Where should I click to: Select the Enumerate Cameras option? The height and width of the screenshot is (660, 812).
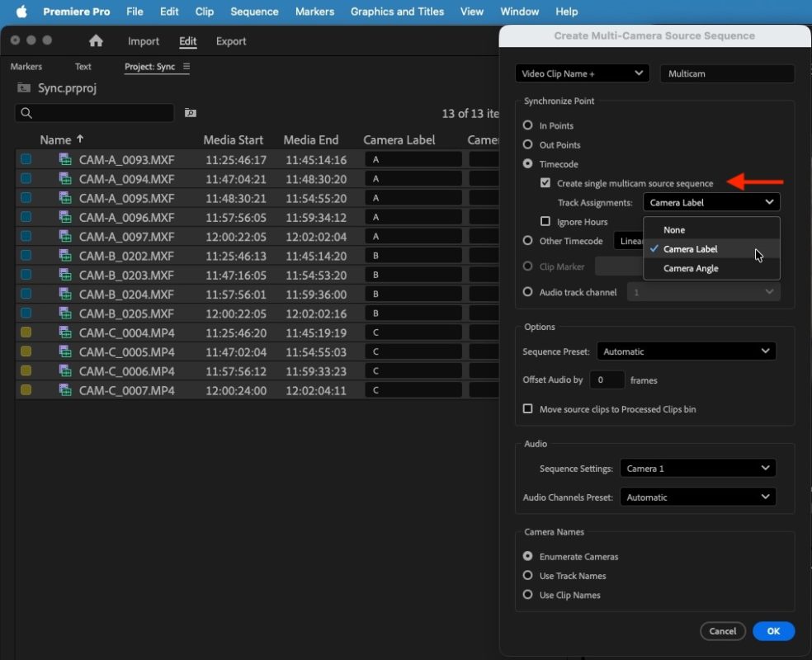pyautogui.click(x=527, y=556)
